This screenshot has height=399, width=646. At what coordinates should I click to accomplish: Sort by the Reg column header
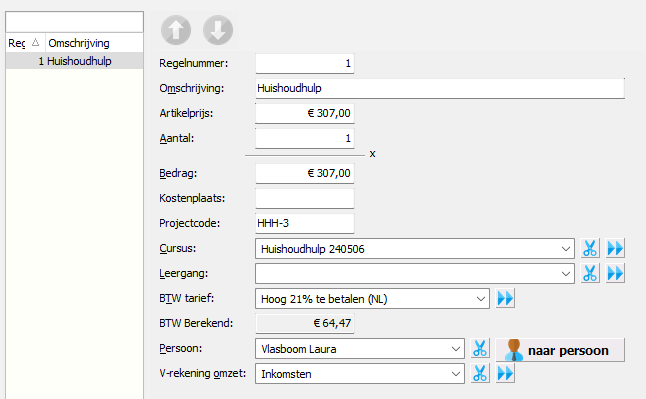pos(25,43)
